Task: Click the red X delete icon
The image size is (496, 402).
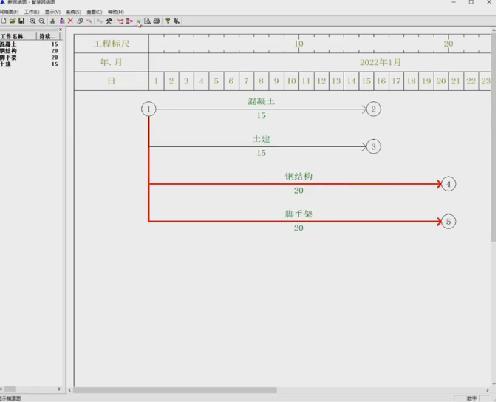Action: tap(70, 21)
